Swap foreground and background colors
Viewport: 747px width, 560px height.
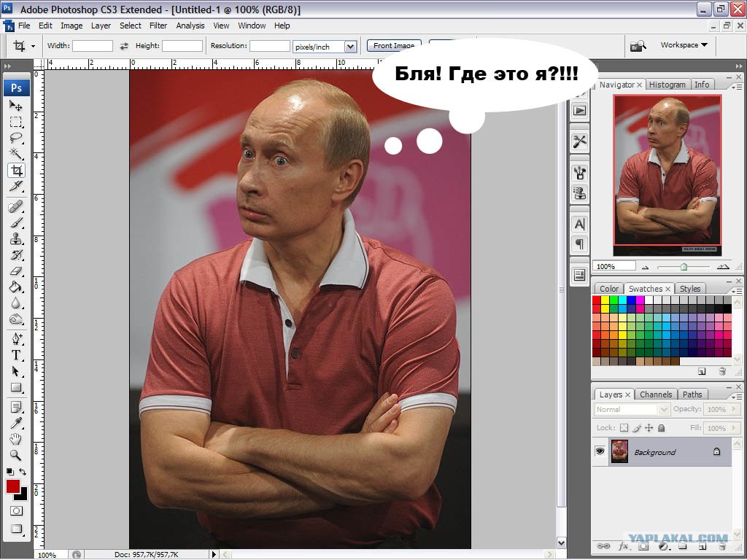pos(23,472)
